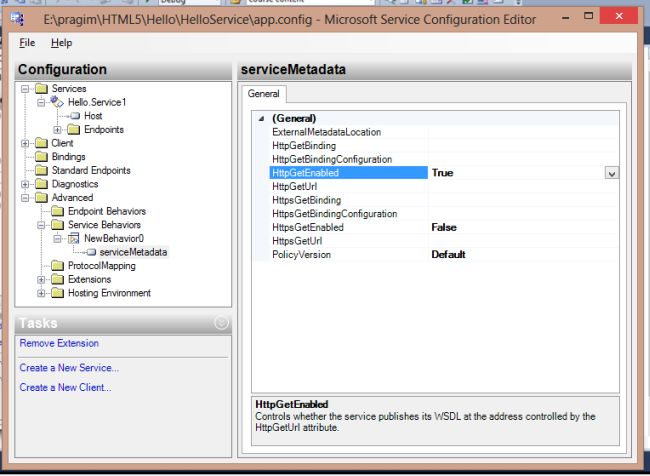650x476 pixels.
Task: Click the serviceMetadata element icon
Action: click(x=91, y=252)
